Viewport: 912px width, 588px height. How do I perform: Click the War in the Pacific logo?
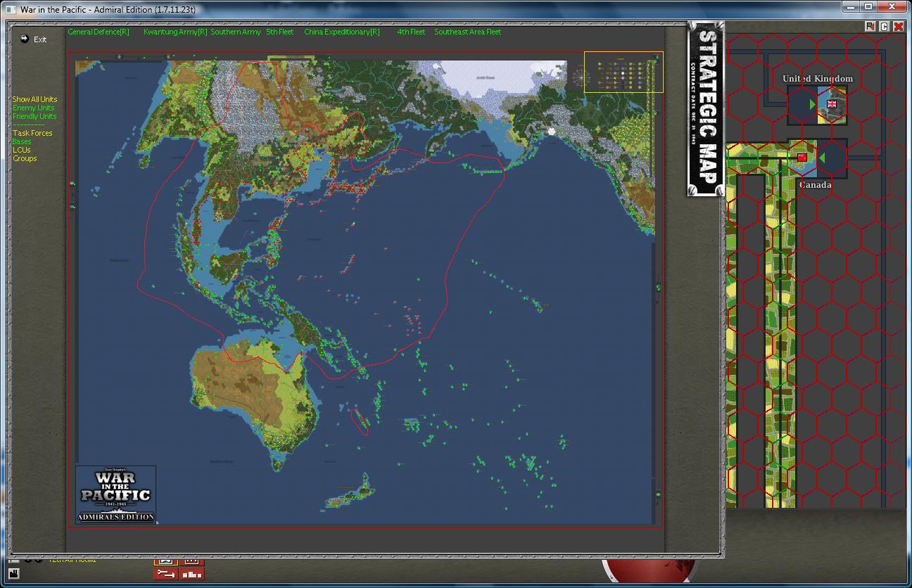coord(116,494)
